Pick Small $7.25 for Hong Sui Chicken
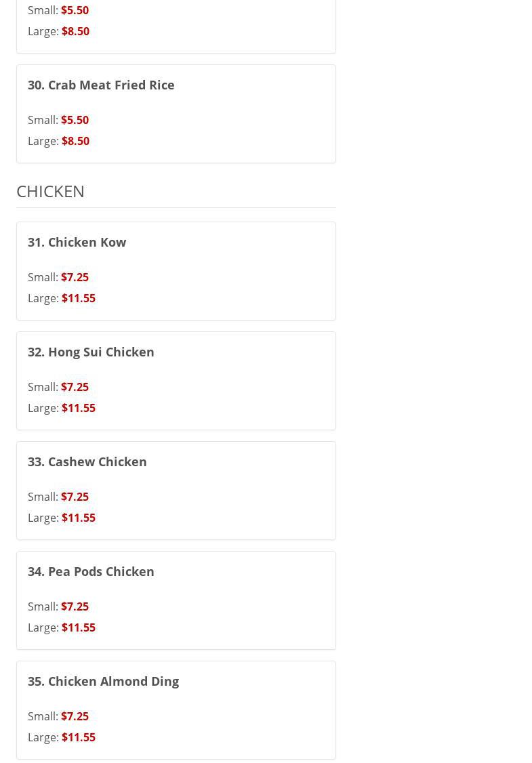The height and width of the screenshot is (763, 532). point(58,387)
